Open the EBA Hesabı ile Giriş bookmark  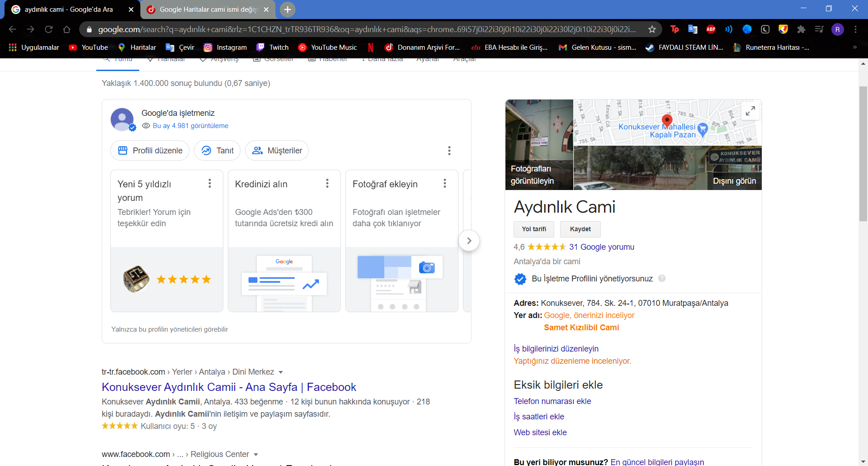coord(509,48)
